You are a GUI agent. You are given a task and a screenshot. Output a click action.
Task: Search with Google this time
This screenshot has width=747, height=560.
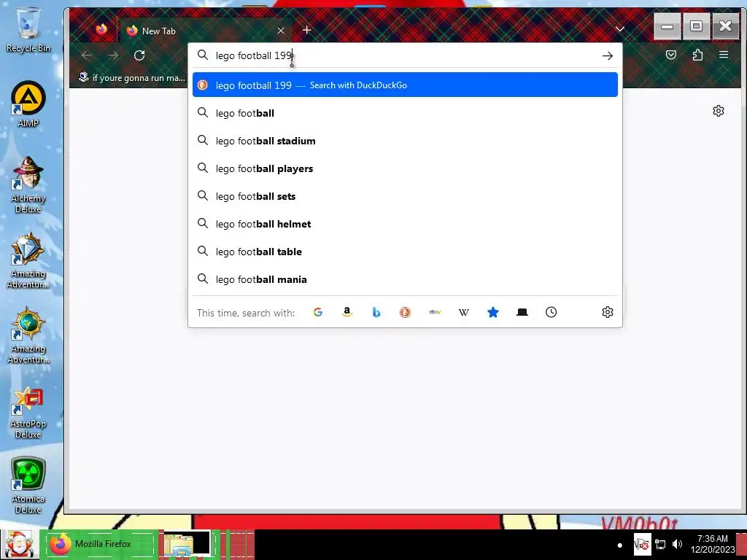(318, 312)
